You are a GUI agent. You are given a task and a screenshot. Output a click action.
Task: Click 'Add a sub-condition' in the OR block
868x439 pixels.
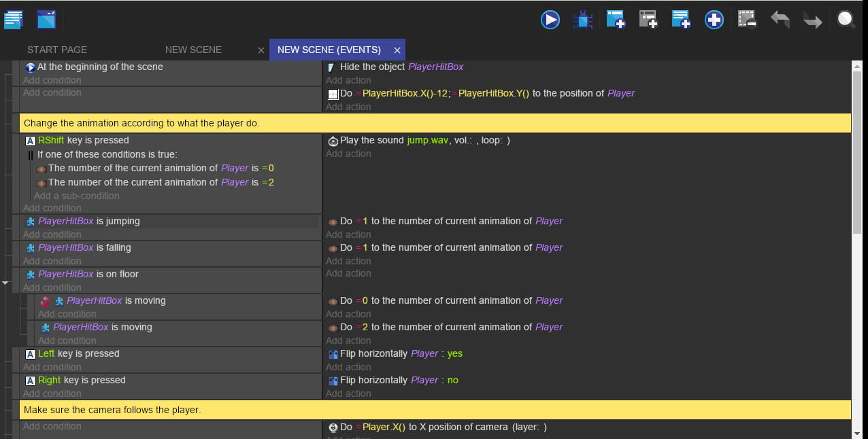(76, 196)
